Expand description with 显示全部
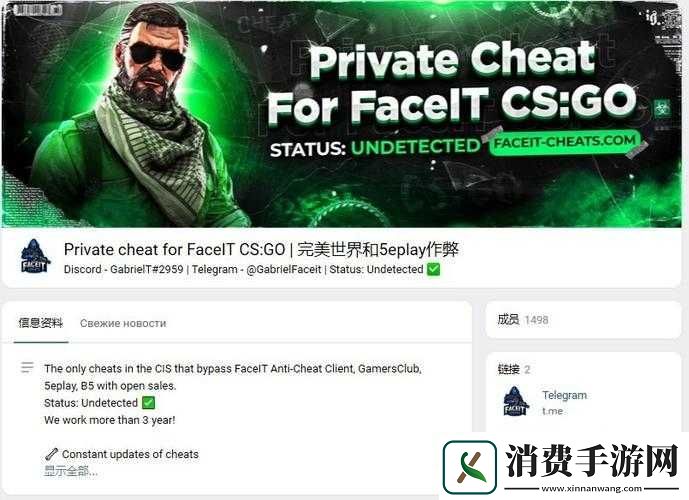This screenshot has height=500, width=689. tap(71, 471)
